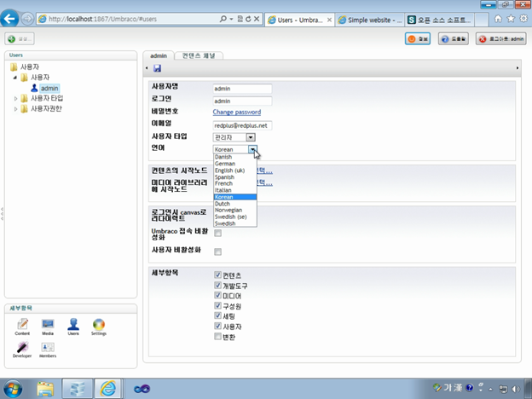Click the search magnifier in address bar
The image size is (532, 399).
tap(223, 19)
